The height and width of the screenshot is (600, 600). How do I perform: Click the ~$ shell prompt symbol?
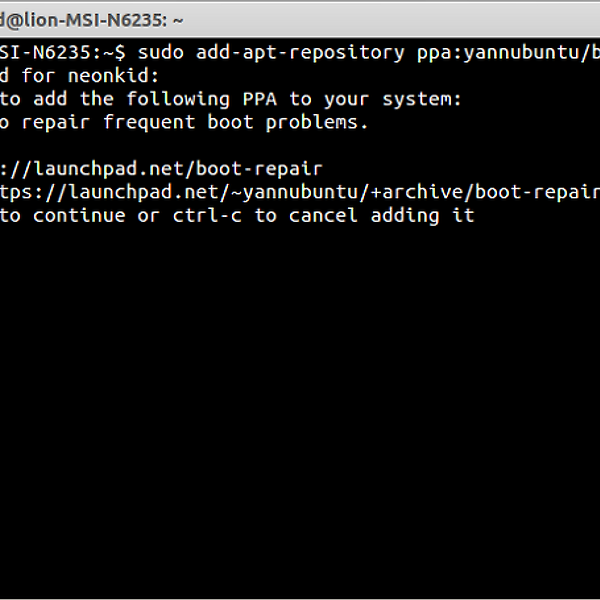click(114, 53)
